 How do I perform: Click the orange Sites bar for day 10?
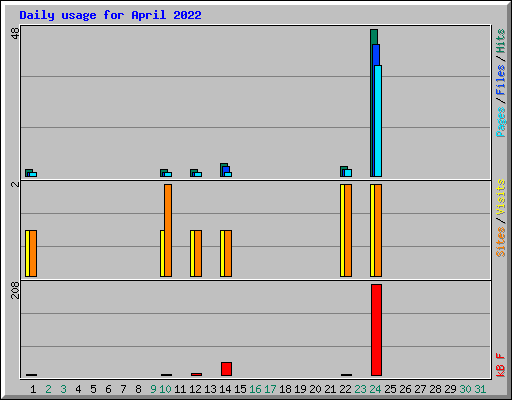[168, 230]
